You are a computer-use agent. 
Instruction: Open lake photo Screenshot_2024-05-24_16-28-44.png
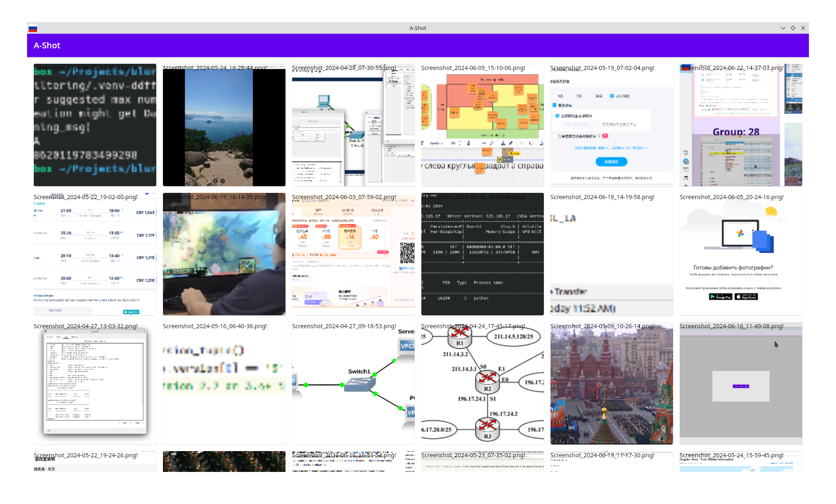click(x=224, y=125)
